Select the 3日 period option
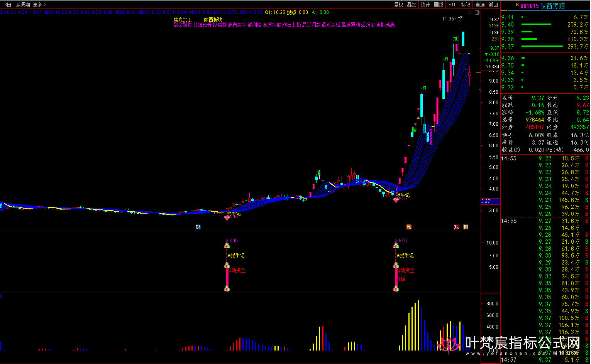 (8, 5)
